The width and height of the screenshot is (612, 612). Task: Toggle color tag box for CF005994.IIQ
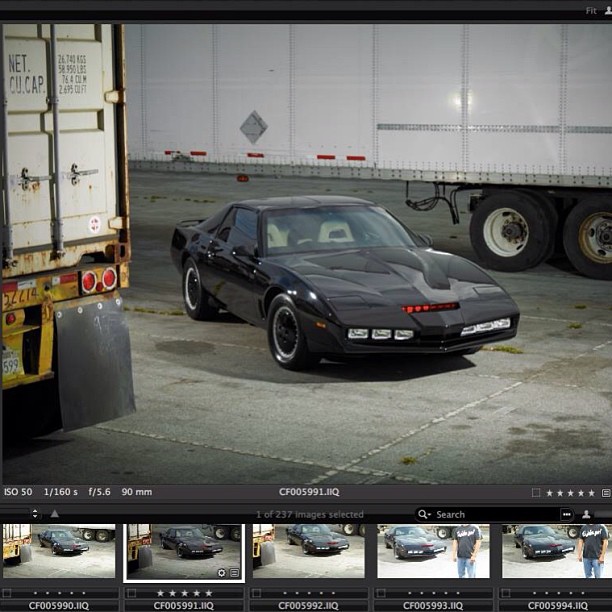click(506, 593)
